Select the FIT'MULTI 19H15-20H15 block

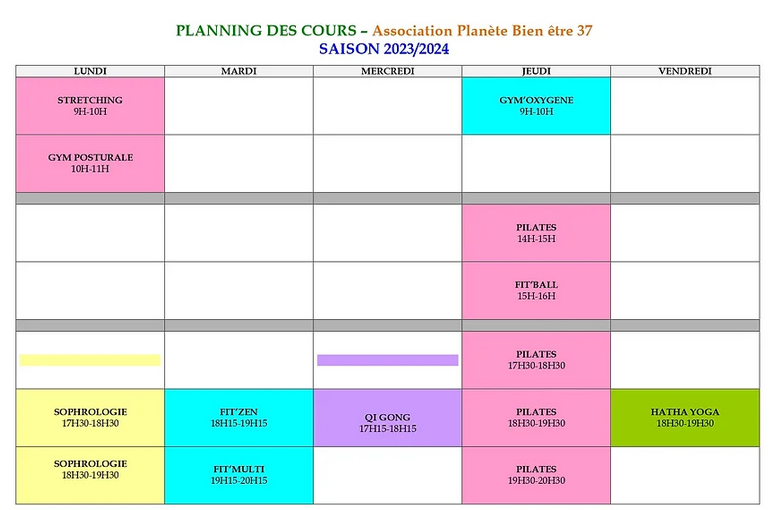click(239, 475)
